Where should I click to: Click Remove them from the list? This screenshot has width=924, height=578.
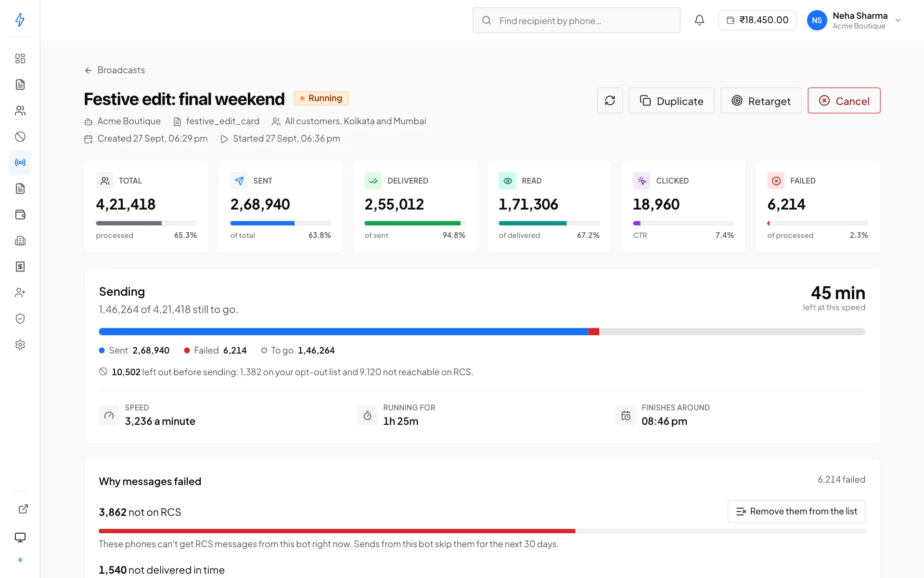(x=796, y=512)
